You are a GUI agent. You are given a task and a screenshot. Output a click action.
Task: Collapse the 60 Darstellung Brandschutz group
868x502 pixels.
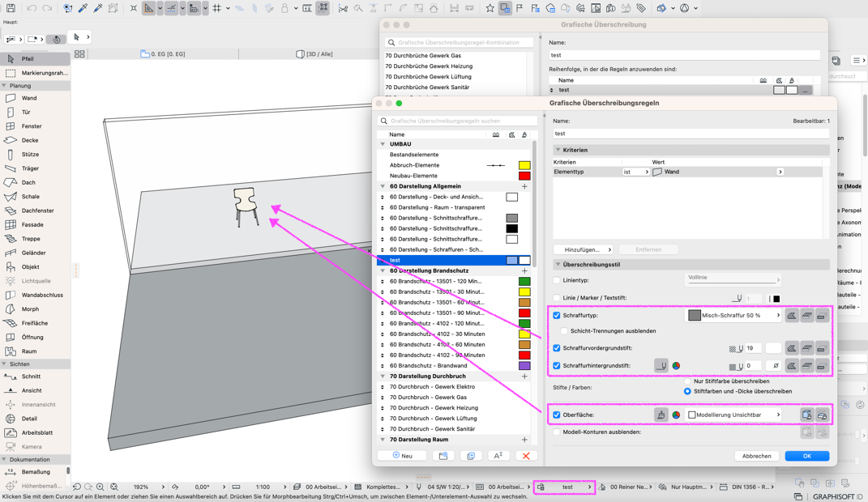[x=383, y=271]
